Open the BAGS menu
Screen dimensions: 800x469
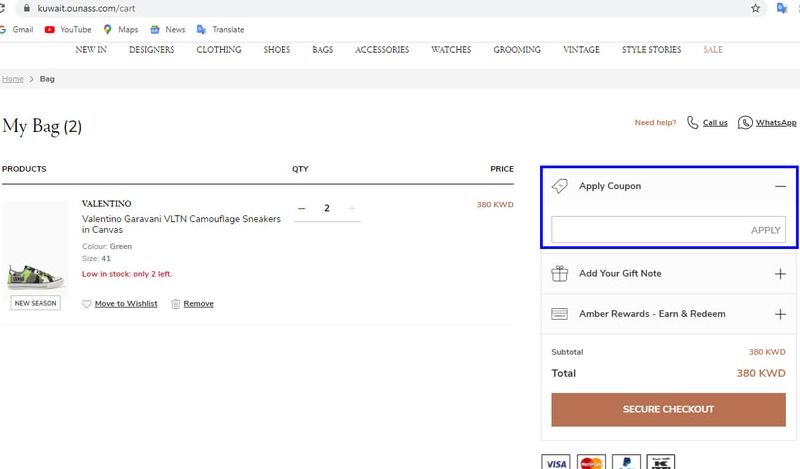(x=322, y=50)
